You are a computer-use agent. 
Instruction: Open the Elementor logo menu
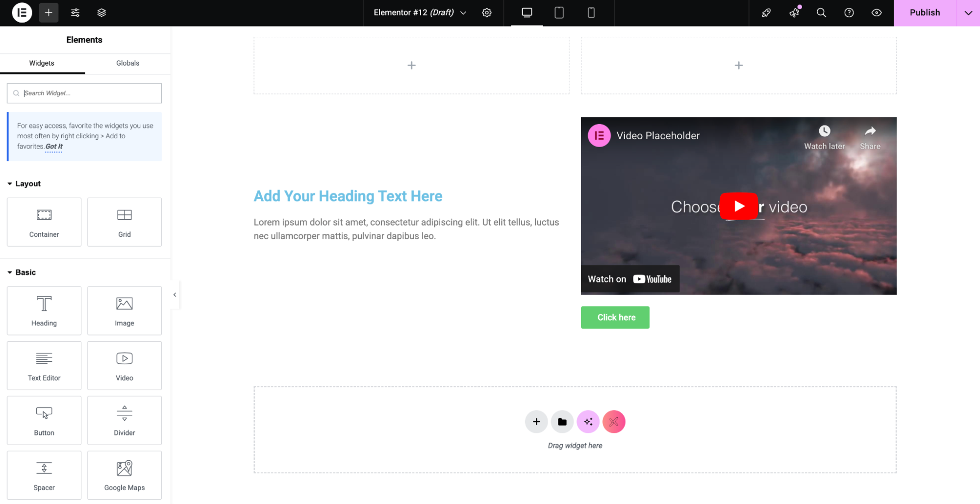pyautogui.click(x=21, y=13)
